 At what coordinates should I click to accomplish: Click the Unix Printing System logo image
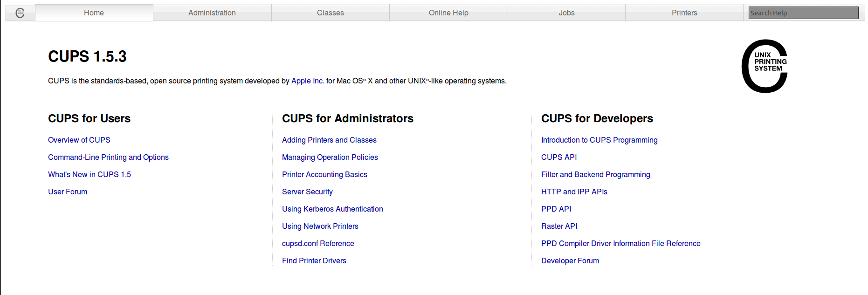(765, 66)
